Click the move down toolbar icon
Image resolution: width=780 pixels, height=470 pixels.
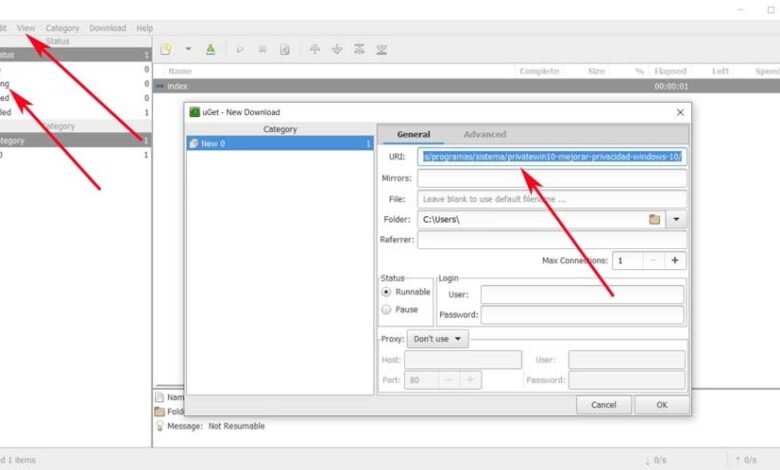click(337, 49)
